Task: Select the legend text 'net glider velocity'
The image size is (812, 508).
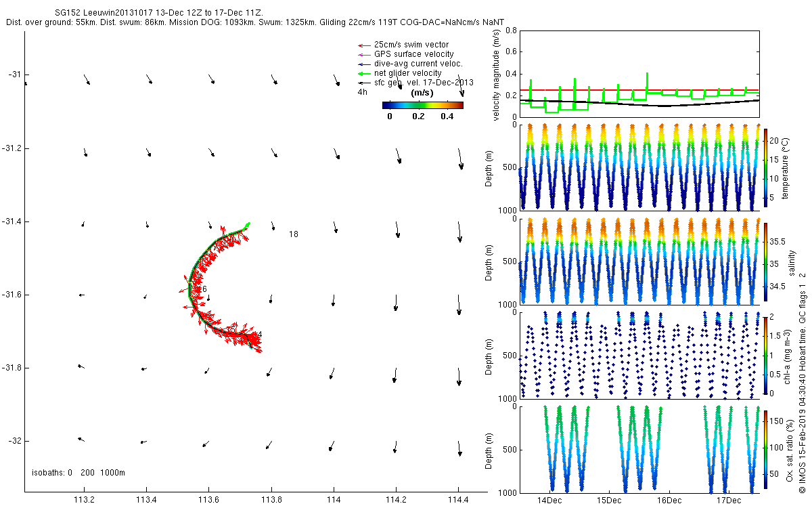Action: coord(407,73)
